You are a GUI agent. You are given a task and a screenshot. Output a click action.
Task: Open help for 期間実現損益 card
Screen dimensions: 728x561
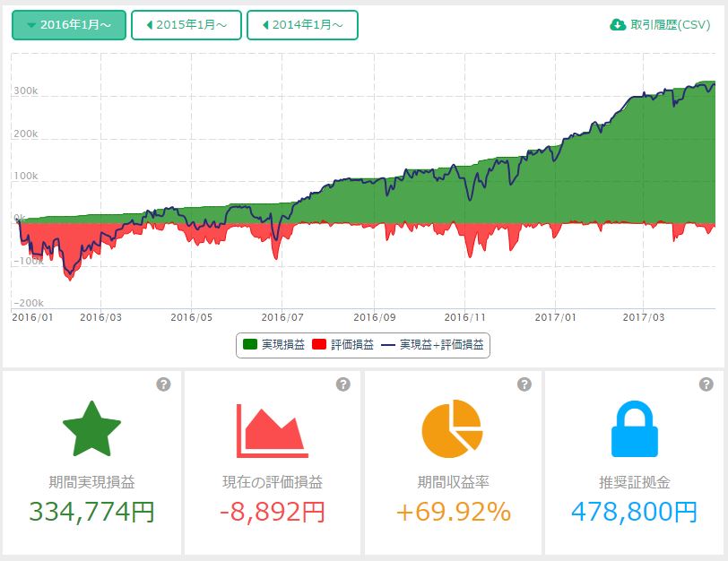163,384
